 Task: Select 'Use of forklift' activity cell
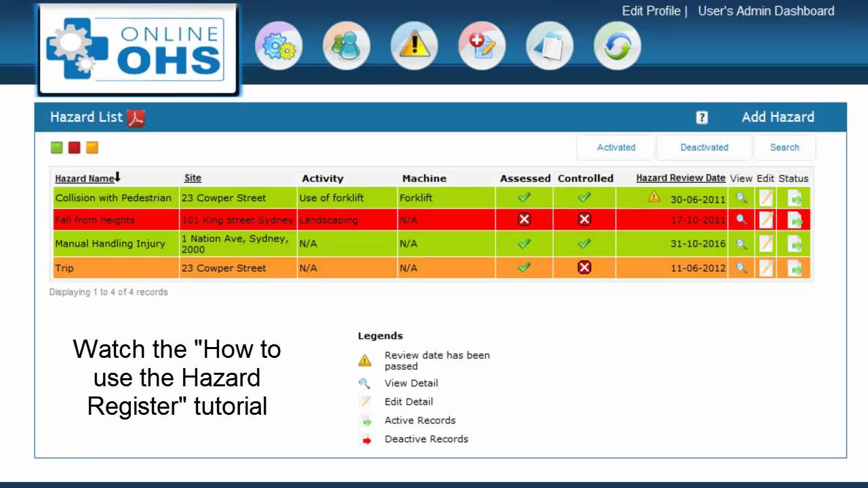[347, 198]
